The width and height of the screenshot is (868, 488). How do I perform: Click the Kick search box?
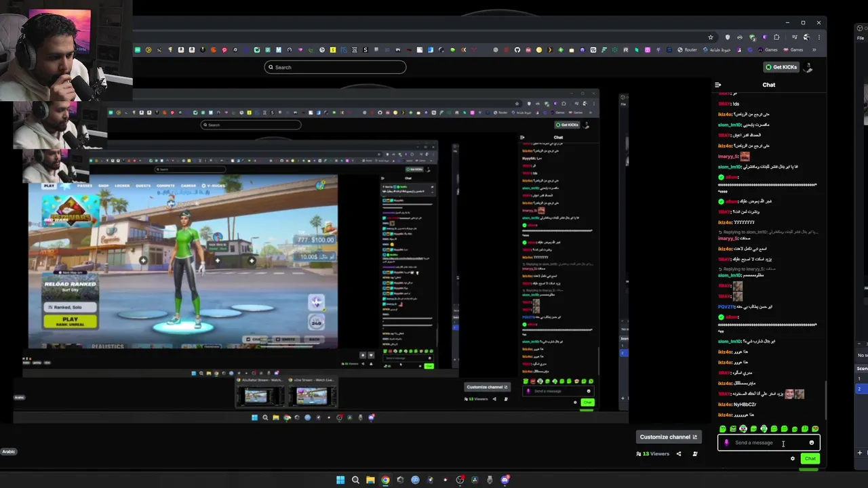335,67
